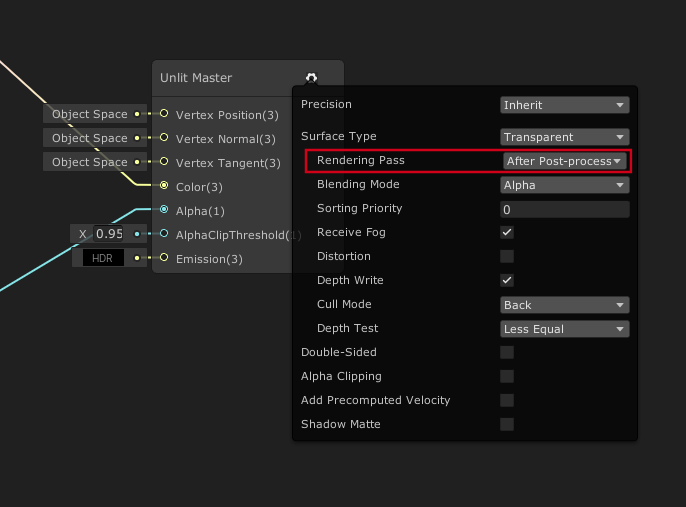Image resolution: width=686 pixels, height=507 pixels.
Task: Click the Vertex Position(3) input port
Action: (164, 114)
